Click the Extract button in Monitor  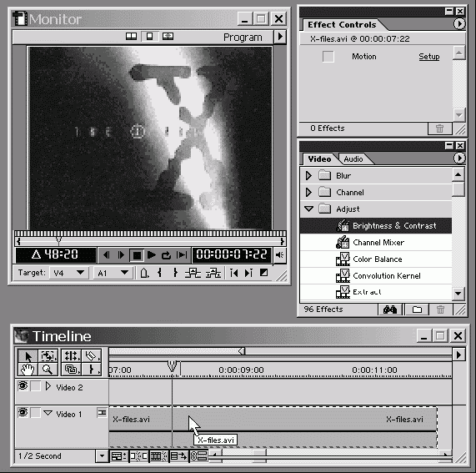click(x=213, y=273)
